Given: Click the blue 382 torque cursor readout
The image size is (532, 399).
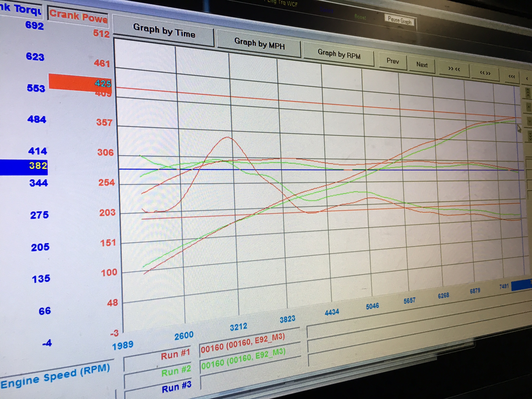Looking at the screenshot, I should pos(24,167).
